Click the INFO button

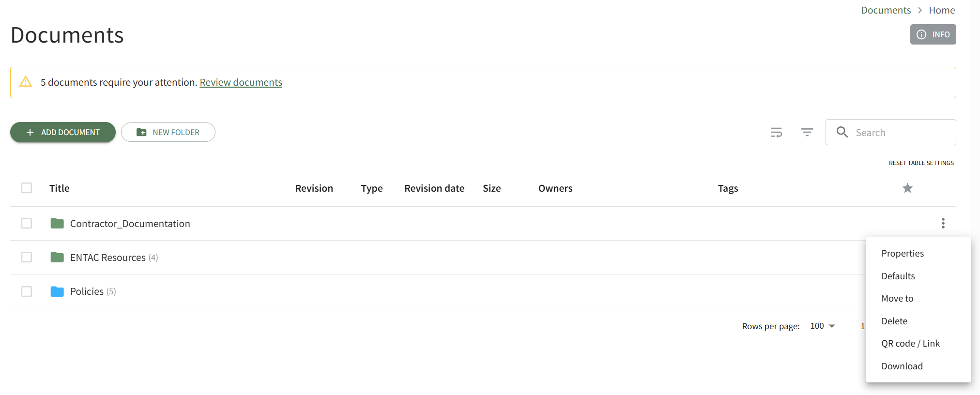pyautogui.click(x=933, y=34)
